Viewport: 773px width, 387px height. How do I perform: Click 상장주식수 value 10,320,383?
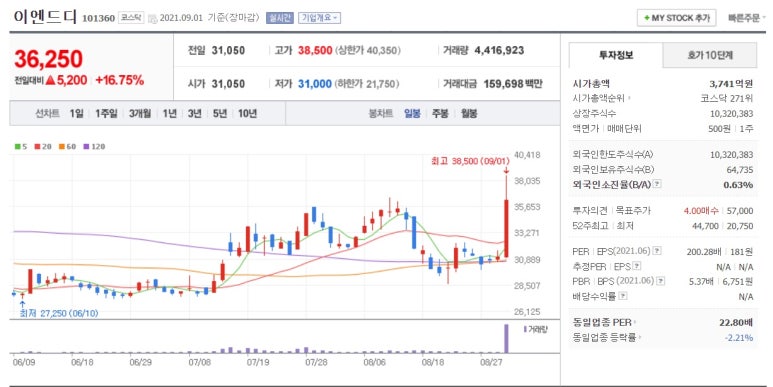click(x=732, y=113)
